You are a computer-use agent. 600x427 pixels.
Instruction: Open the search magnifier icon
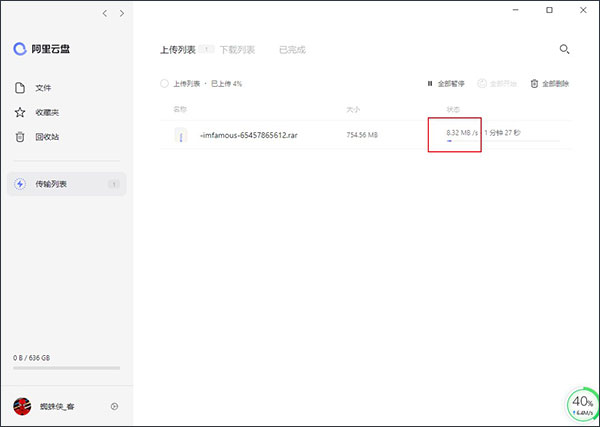[x=564, y=49]
